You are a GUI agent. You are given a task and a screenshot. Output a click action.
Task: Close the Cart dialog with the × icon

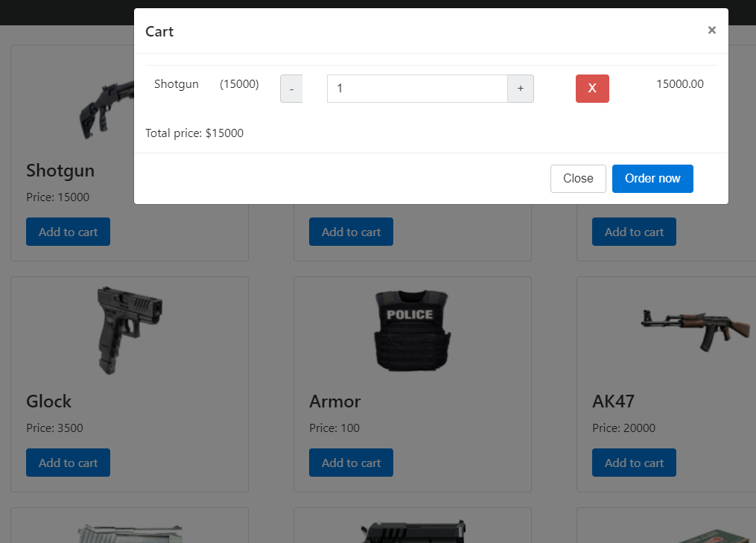point(711,31)
